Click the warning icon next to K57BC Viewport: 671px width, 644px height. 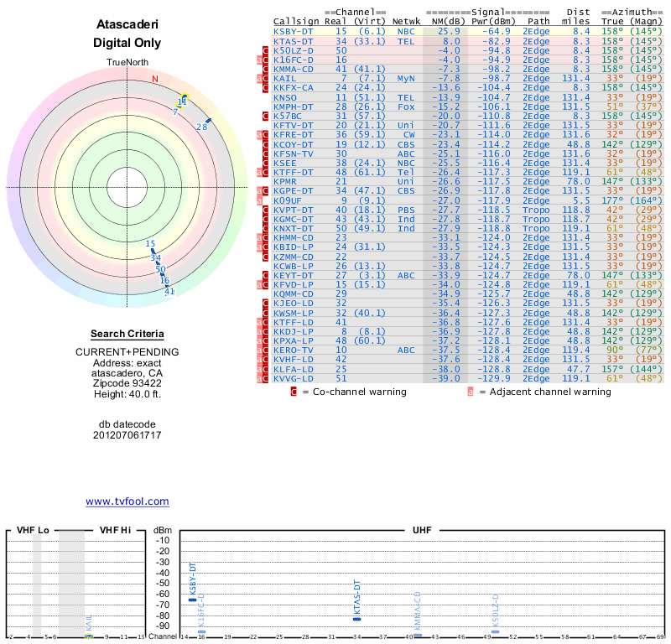coord(265,116)
